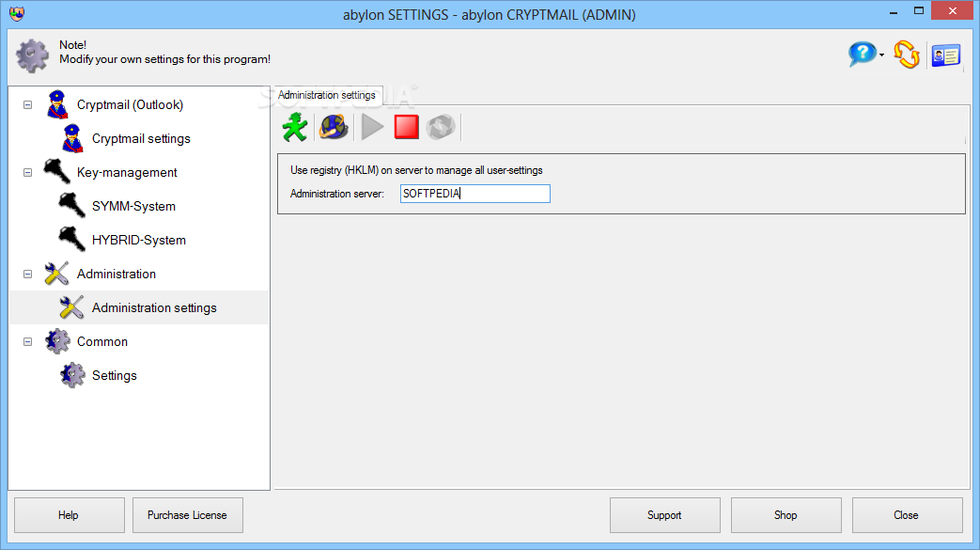Collapse the Key-management tree node
This screenshot has width=980, height=550.
pyautogui.click(x=27, y=172)
